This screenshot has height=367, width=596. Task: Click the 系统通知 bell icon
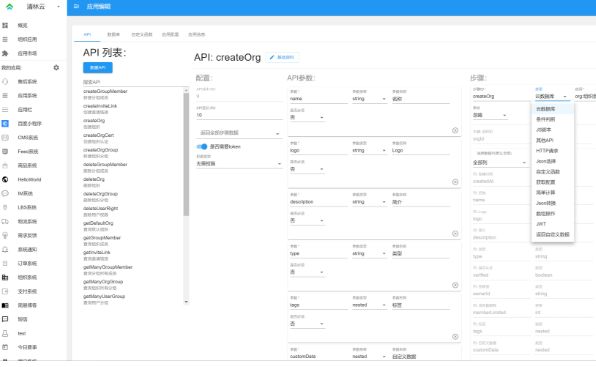click(x=5, y=250)
